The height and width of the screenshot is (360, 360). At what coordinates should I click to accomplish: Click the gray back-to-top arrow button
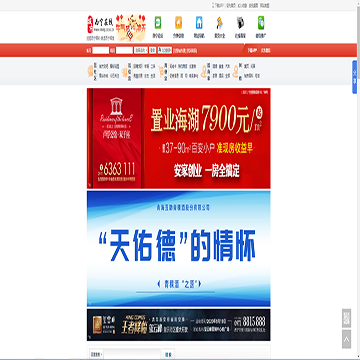click(346, 339)
